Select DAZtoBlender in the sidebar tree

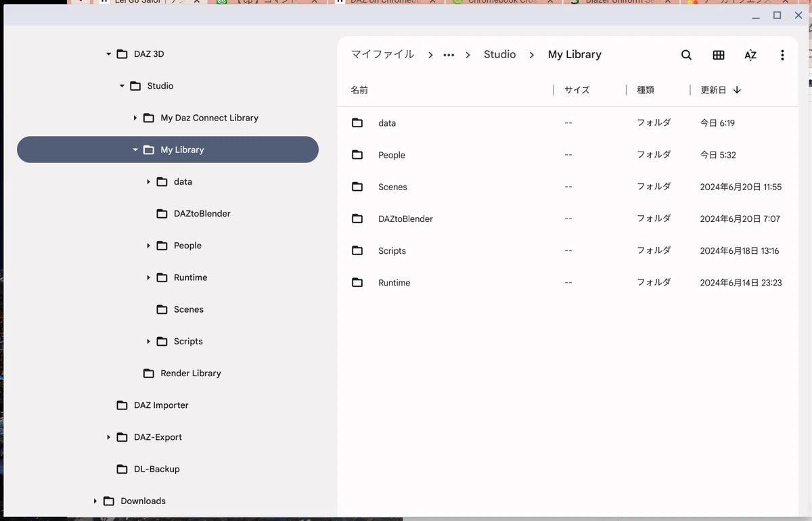pos(202,214)
